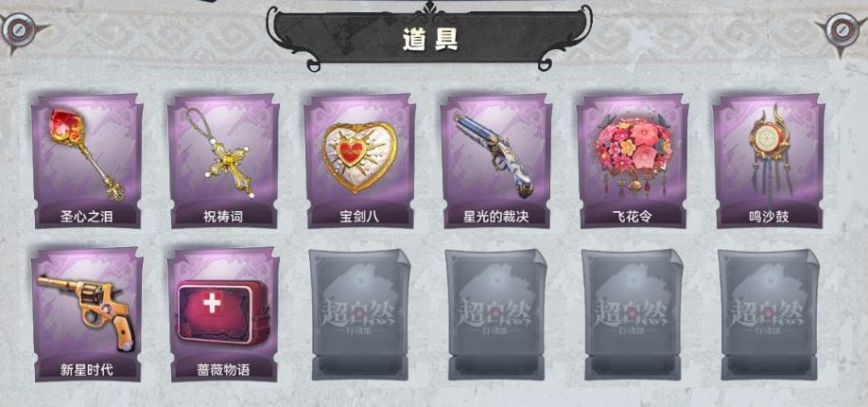Select the 圣心之泪 scepter item card

[x=87, y=161]
